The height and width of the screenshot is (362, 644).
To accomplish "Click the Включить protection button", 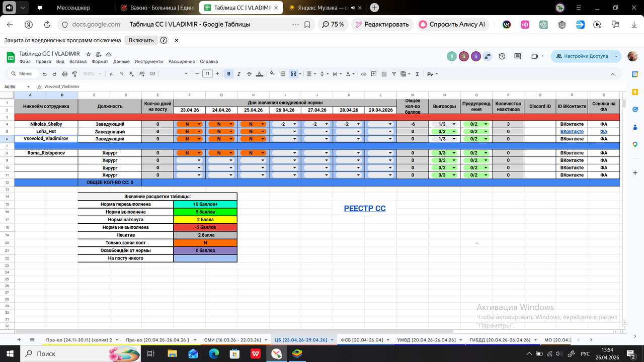I will pos(141,40).
